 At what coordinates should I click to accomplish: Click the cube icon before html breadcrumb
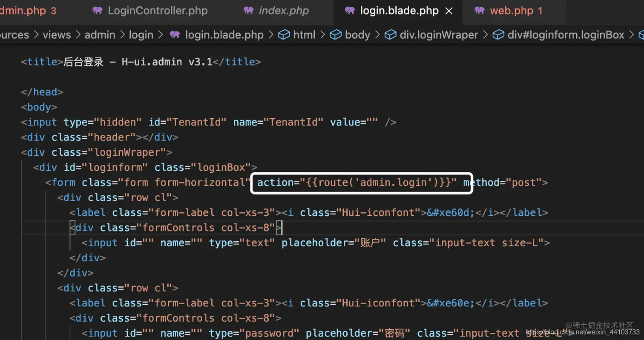(x=284, y=34)
